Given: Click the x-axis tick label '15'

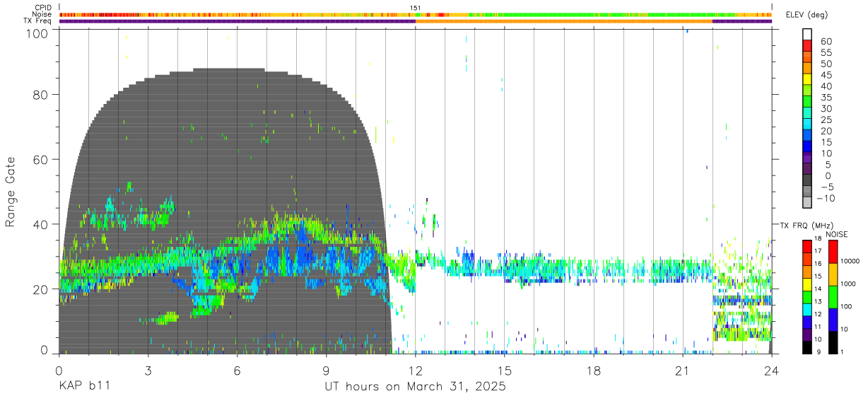Looking at the screenshot, I should coord(504,371).
